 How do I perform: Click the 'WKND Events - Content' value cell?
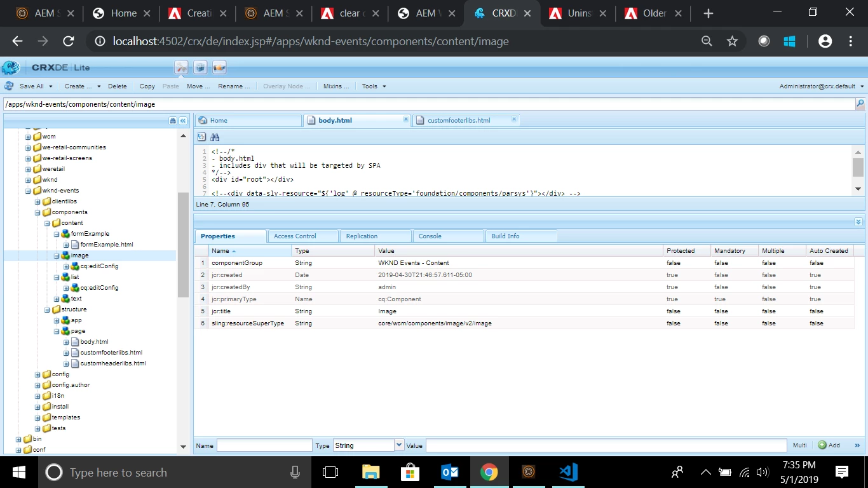(x=414, y=263)
